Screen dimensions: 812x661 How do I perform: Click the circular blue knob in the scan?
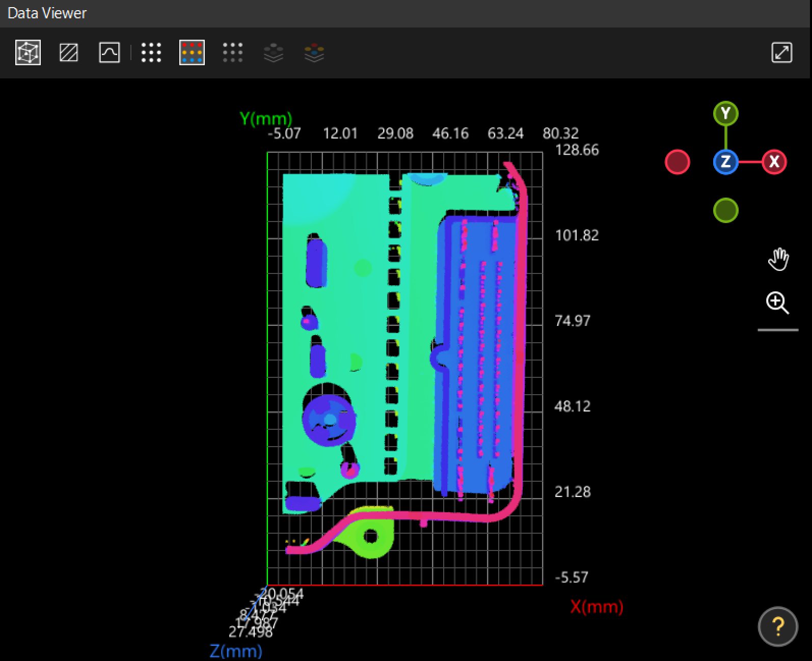coord(329,419)
